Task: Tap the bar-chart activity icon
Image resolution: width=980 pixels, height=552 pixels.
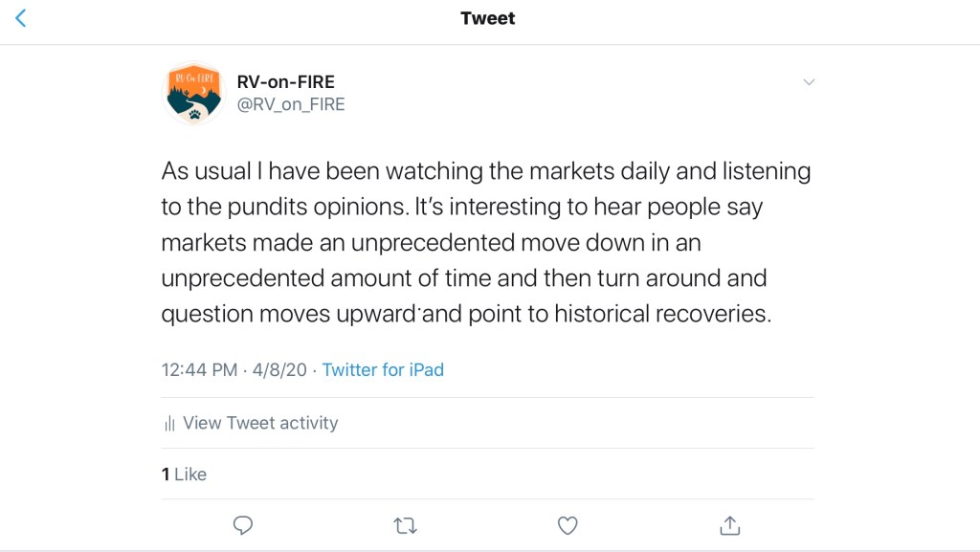Action: click(x=169, y=423)
